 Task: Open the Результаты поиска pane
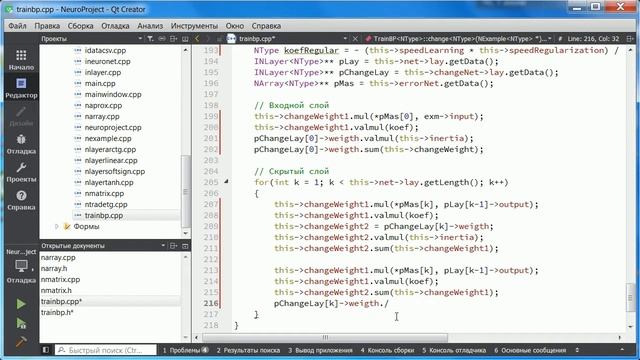click(248, 350)
